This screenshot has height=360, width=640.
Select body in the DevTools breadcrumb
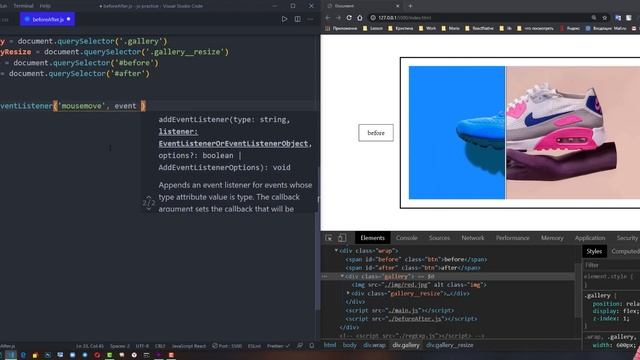click(349, 345)
